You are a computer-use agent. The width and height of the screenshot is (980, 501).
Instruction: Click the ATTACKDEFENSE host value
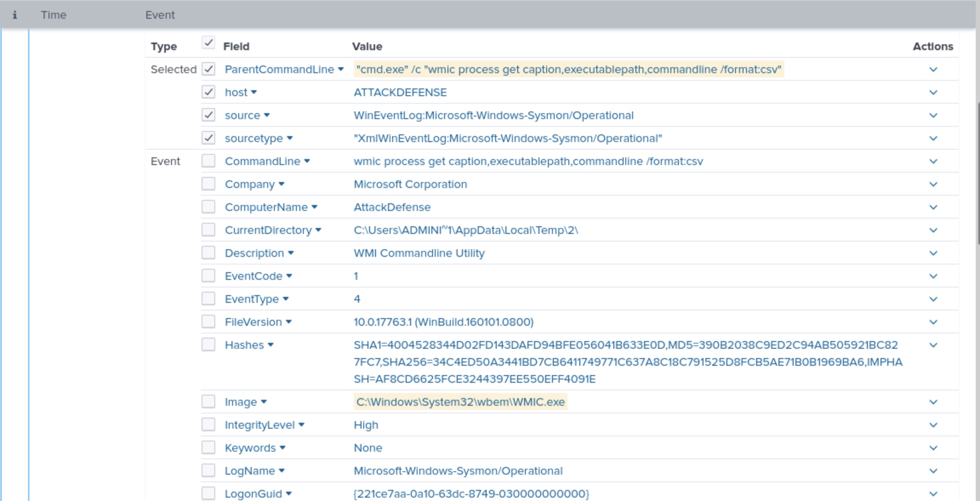[400, 92]
